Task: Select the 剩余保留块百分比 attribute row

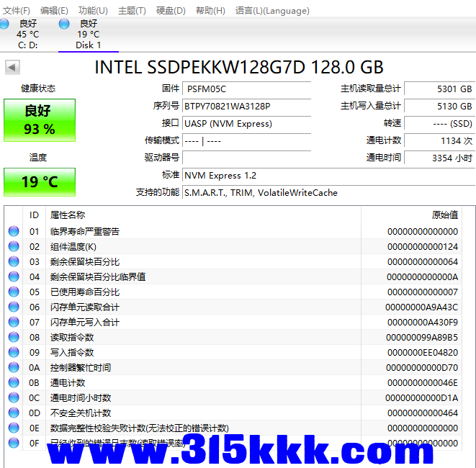Action: 233,261
